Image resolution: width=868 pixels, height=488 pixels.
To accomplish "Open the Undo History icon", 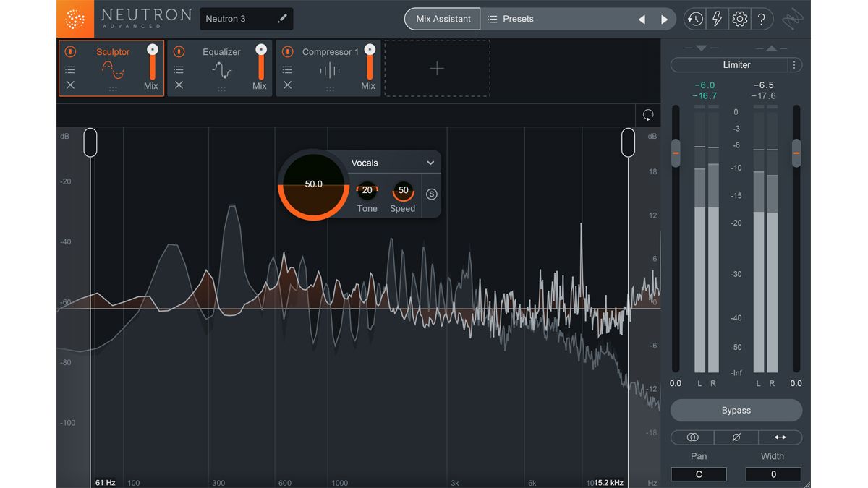I will click(694, 19).
